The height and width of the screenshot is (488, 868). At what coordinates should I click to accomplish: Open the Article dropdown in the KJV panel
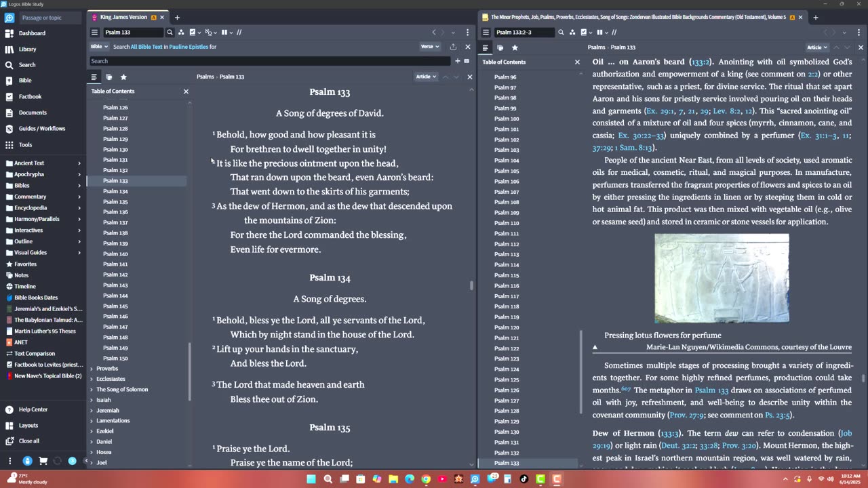tap(426, 77)
